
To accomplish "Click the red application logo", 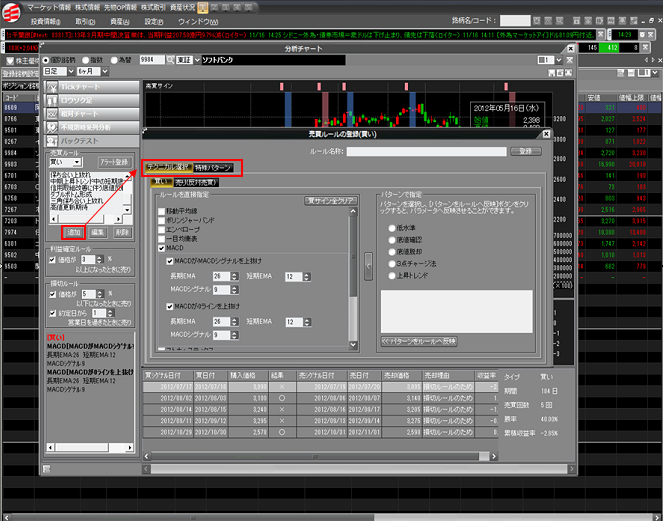I will tap(11, 12).
